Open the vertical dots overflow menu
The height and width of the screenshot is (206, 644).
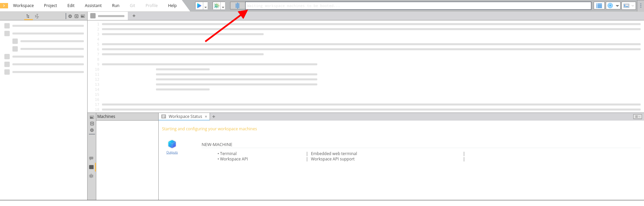(x=641, y=6)
